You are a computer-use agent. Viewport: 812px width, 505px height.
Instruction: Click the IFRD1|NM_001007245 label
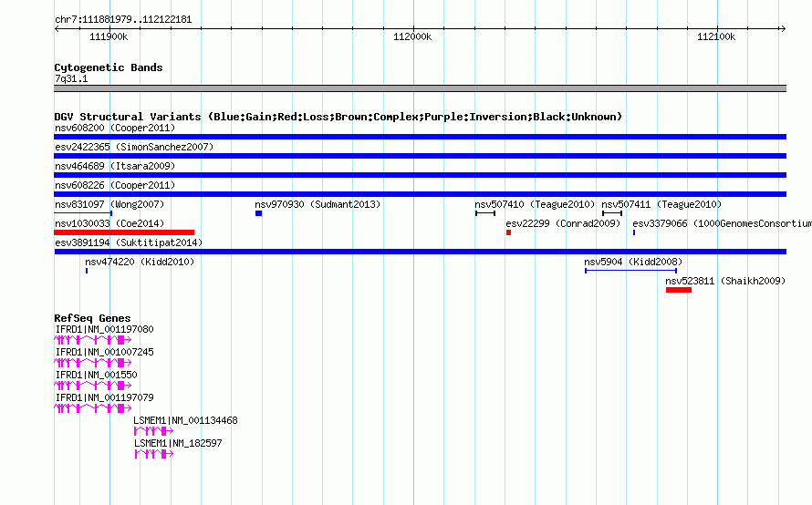(104, 352)
